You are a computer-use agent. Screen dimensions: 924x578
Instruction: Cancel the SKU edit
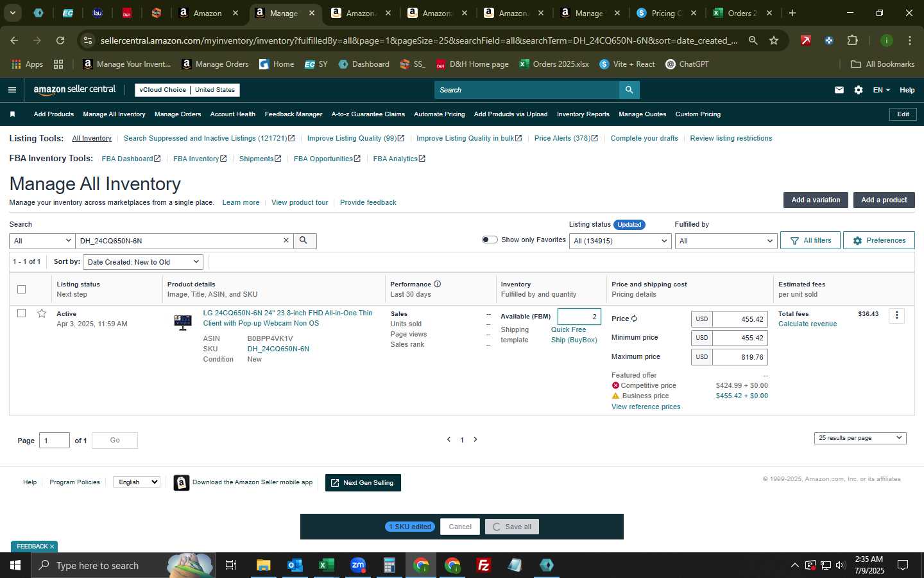(x=460, y=527)
